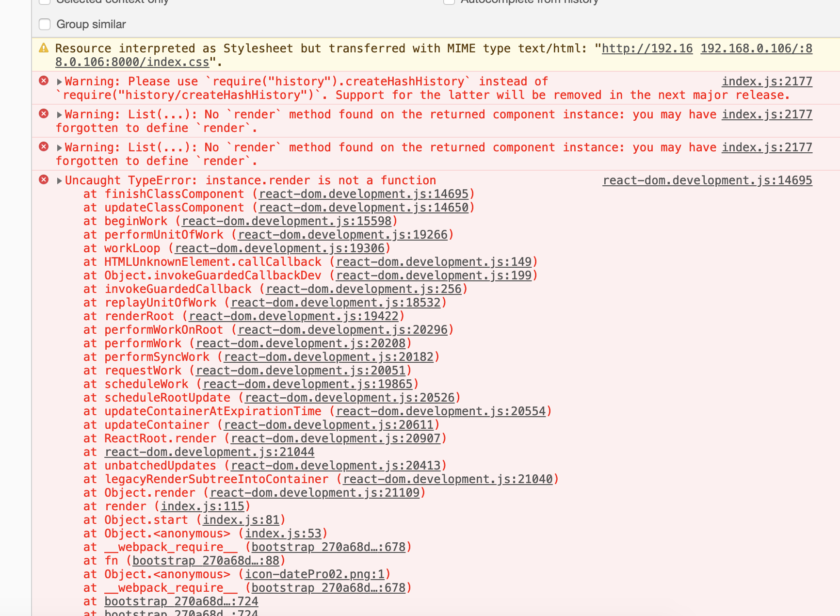Viewport: 840px width, 616px height.
Task: Click the yellow warning triangle icon on the Stylesheet message
Action: 44,48
